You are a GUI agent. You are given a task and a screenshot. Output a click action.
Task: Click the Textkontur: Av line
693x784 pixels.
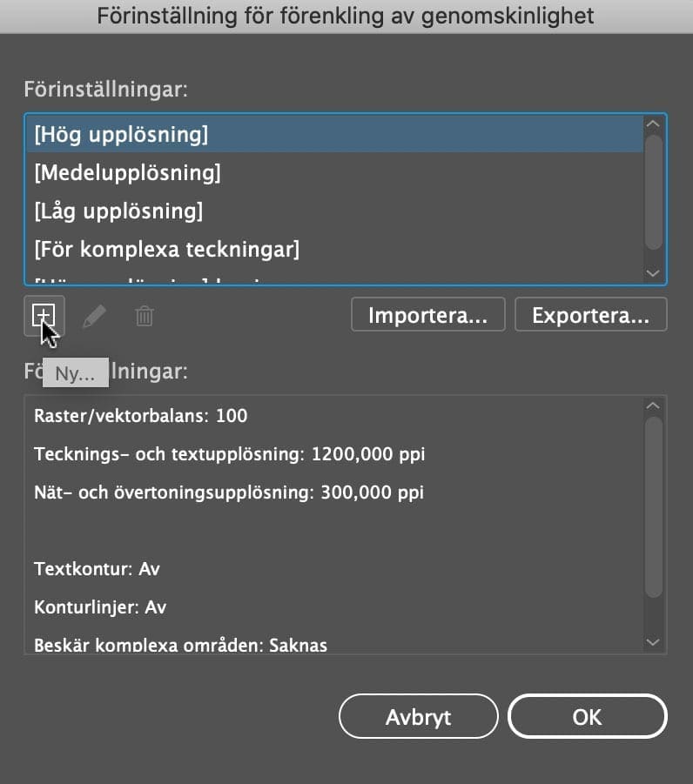[97, 569]
